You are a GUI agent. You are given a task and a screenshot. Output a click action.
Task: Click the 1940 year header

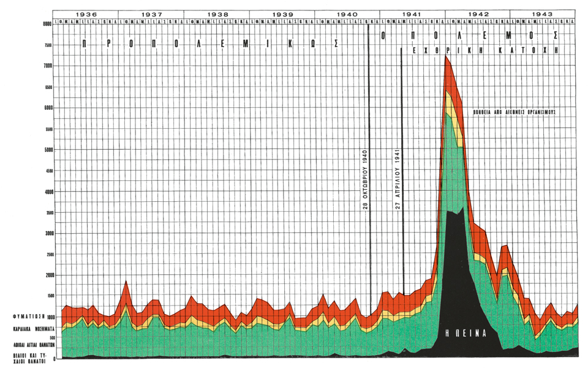point(347,13)
